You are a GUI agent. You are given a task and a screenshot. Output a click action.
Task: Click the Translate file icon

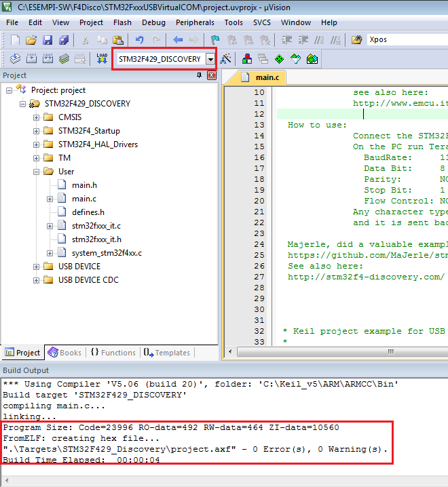pos(15,58)
